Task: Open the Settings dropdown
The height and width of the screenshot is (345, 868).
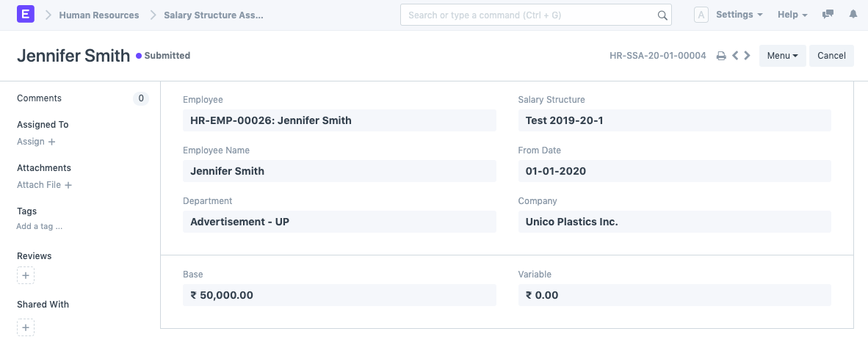Action: (x=739, y=15)
